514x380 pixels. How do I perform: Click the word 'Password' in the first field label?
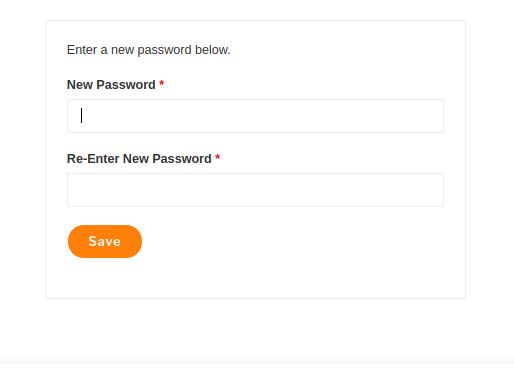tap(126, 85)
